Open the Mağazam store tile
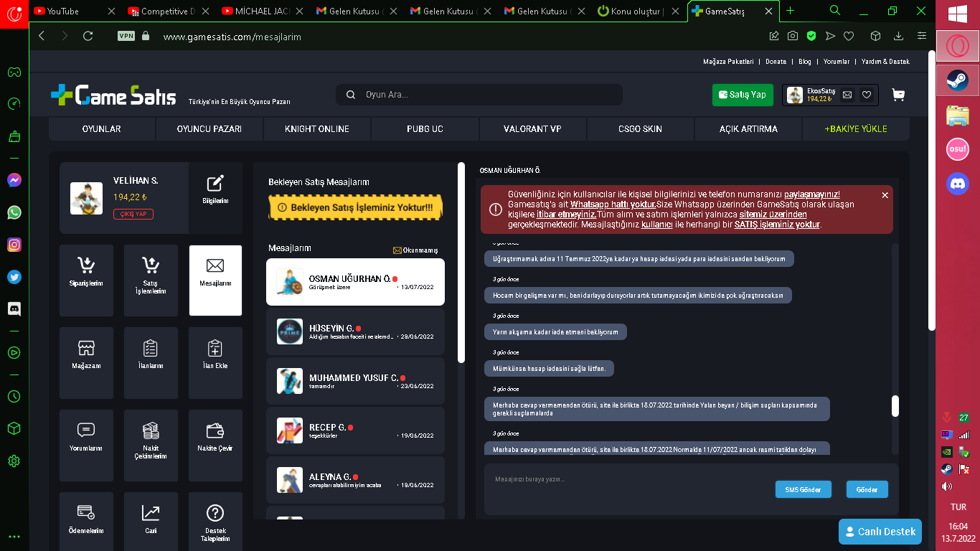The width and height of the screenshot is (980, 551). coord(86,363)
